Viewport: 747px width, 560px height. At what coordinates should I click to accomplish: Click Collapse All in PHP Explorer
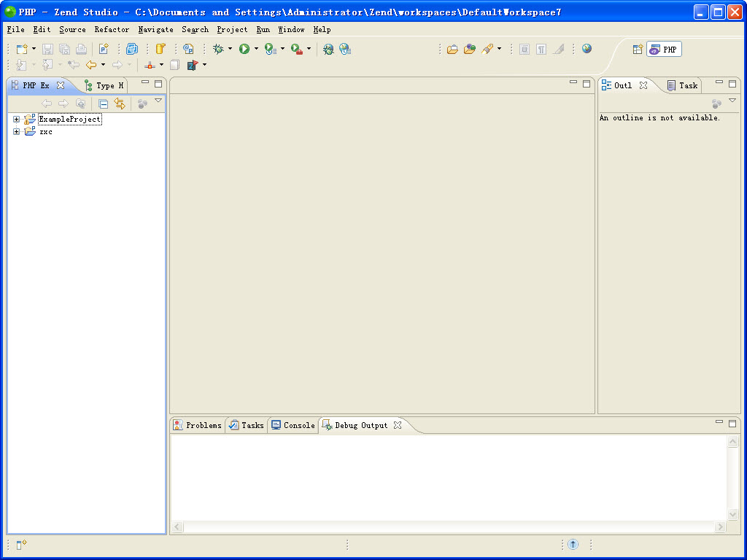point(104,104)
